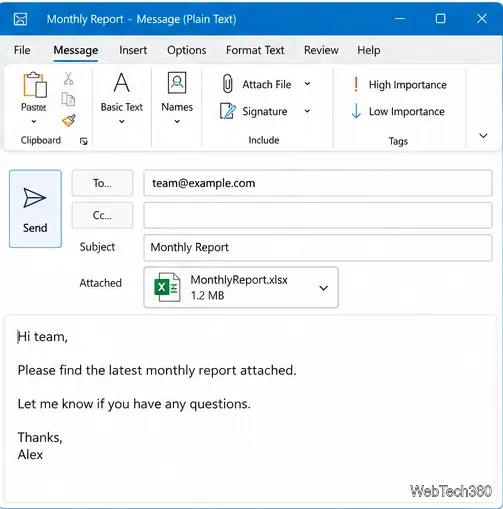The image size is (503, 509).
Task: Click the Low Importance down arrow icon
Action: coord(356,111)
